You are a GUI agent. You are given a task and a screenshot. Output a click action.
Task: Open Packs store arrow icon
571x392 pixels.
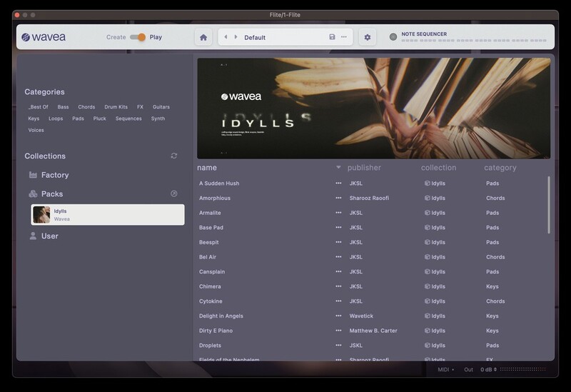click(174, 194)
